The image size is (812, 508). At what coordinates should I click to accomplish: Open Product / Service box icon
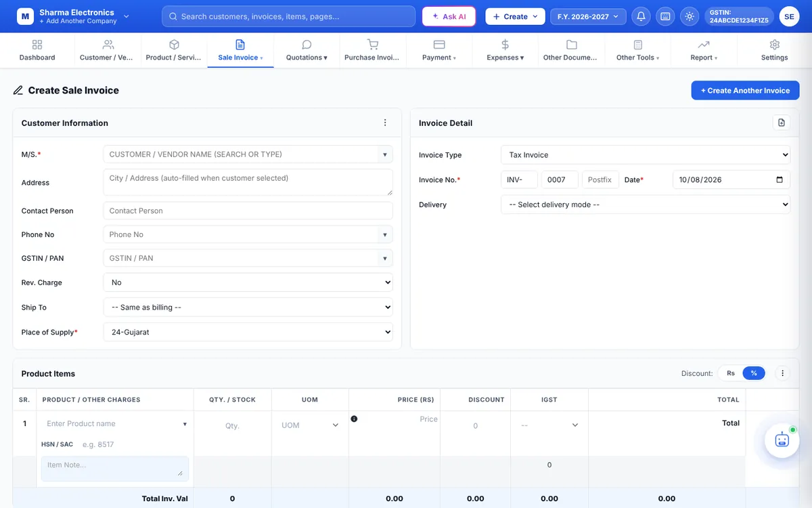tap(174, 45)
